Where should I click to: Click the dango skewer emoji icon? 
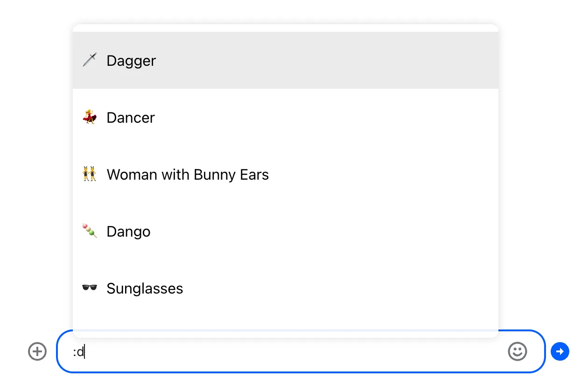(x=90, y=231)
